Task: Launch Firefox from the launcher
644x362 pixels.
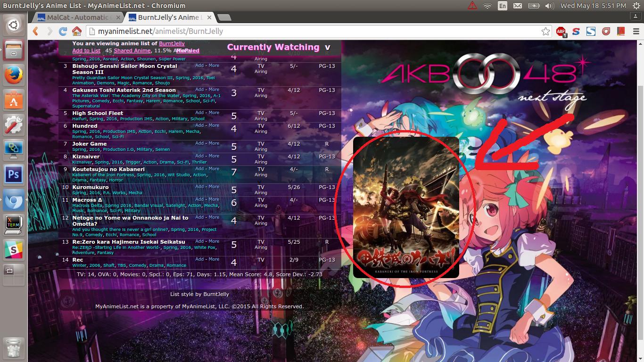Action: (x=14, y=75)
